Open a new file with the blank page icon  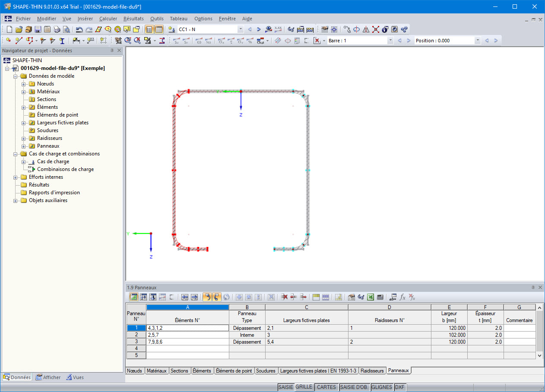click(9, 29)
